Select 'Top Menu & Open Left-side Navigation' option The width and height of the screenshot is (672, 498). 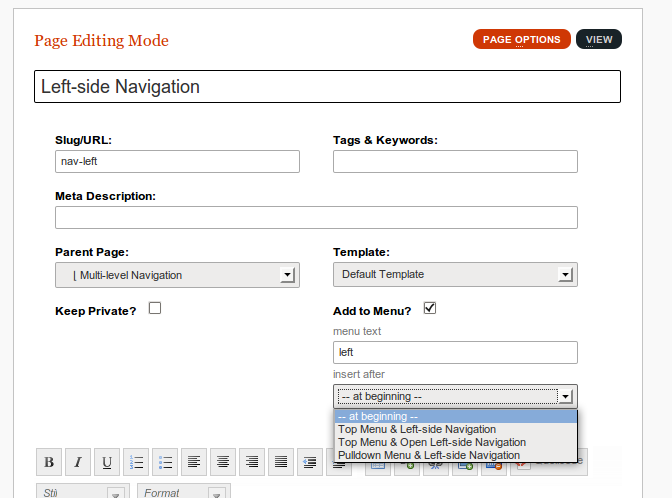[432, 442]
